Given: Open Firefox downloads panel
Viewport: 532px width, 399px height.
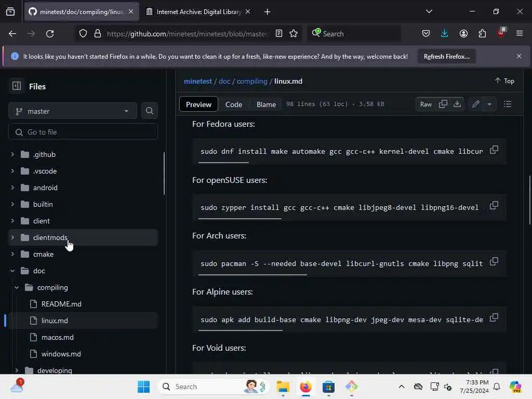Looking at the screenshot, I should (445, 34).
